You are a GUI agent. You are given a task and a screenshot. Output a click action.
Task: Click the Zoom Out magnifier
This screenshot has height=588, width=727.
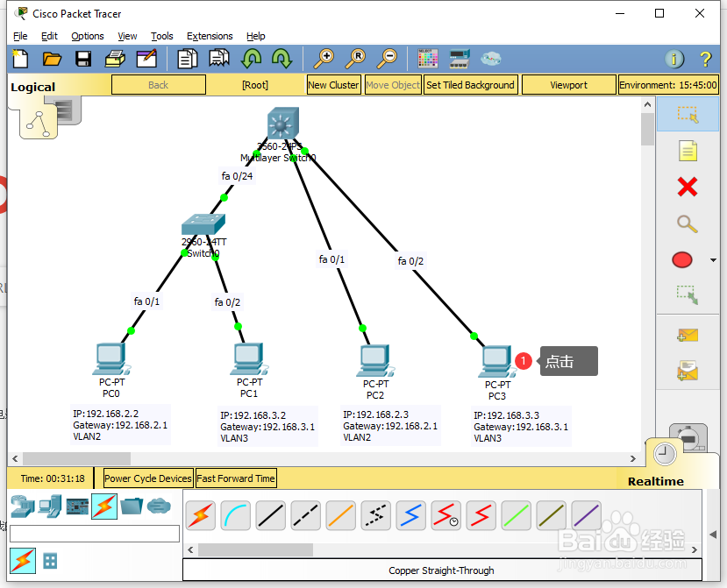click(387, 59)
